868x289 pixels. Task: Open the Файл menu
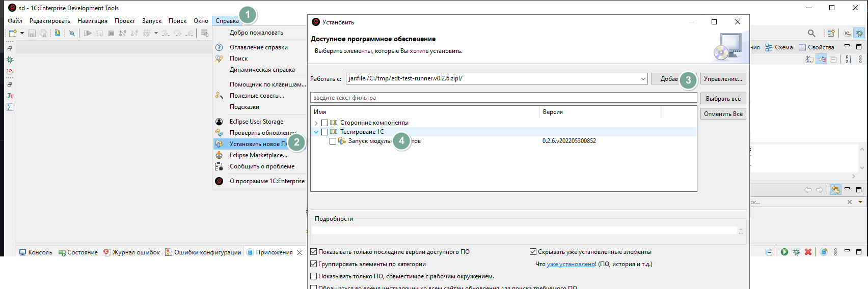(x=15, y=21)
